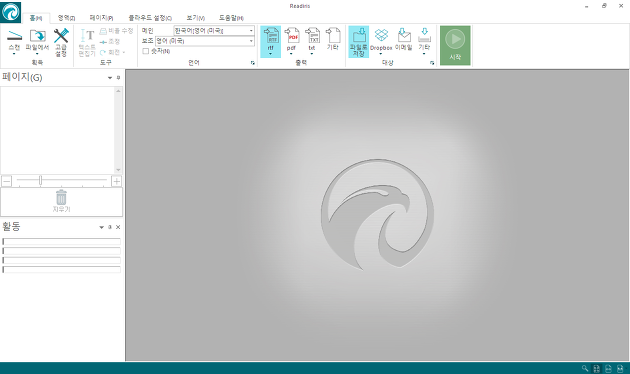Open 언어 group dialog launcher

point(253,63)
